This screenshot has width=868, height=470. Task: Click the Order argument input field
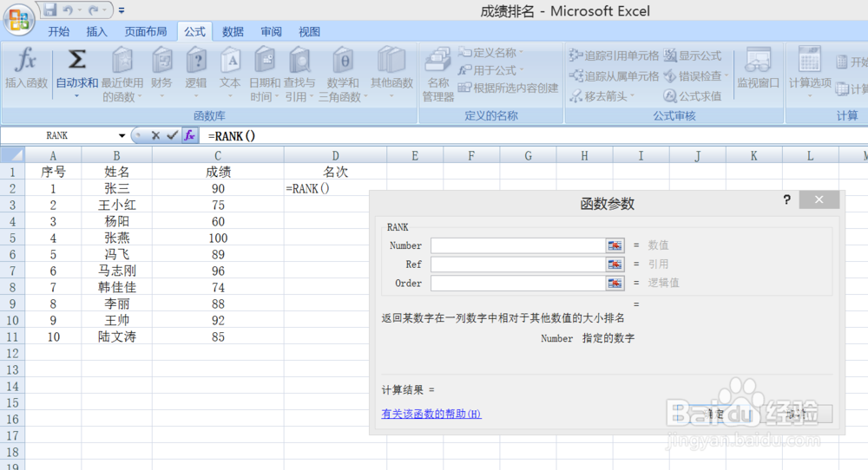point(518,283)
